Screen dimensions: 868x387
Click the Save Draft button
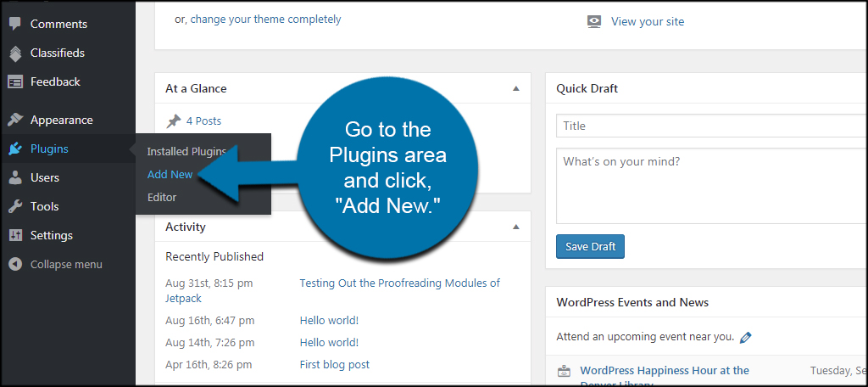pyautogui.click(x=590, y=247)
